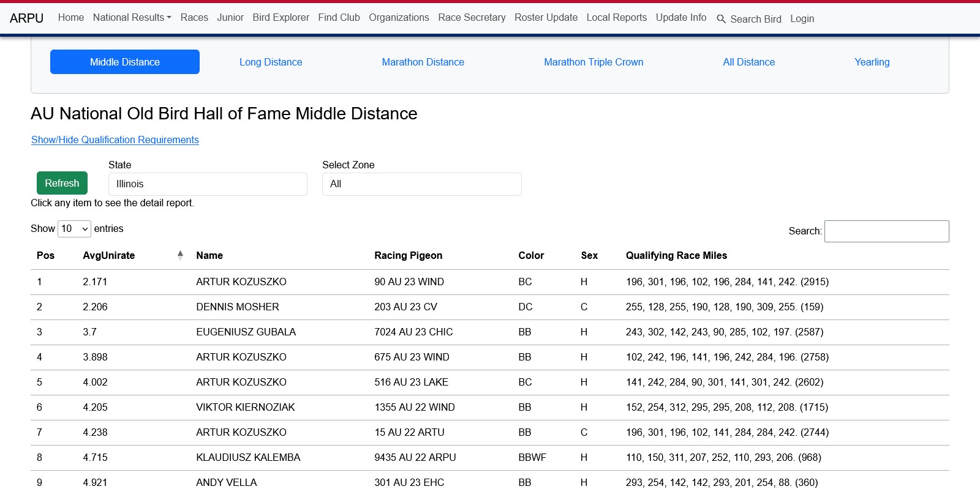980x489 pixels.
Task: Open the Select Zone dropdown
Action: [421, 184]
